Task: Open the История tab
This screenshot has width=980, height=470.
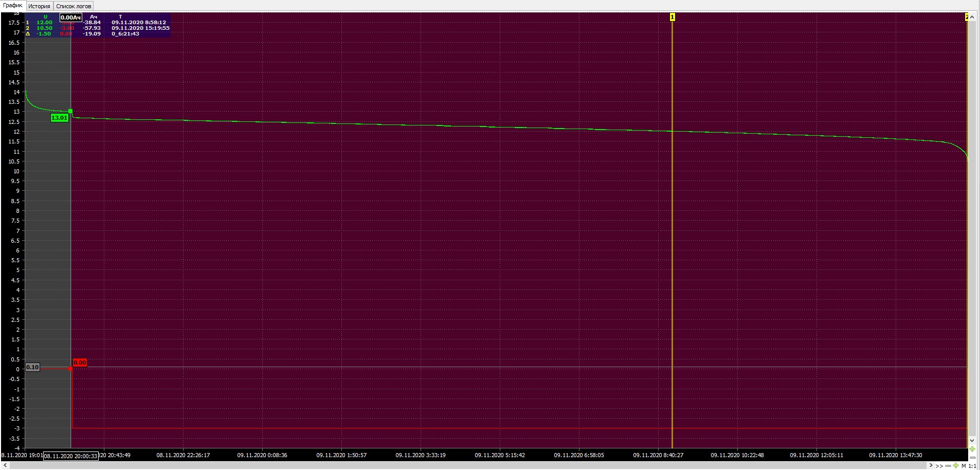Action: pyautogui.click(x=39, y=6)
